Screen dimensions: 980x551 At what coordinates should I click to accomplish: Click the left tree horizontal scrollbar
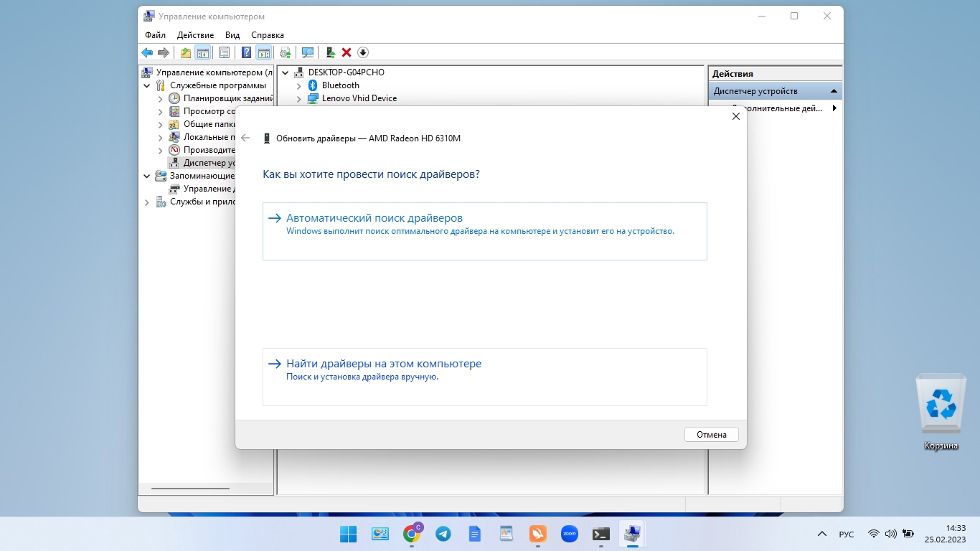191,489
